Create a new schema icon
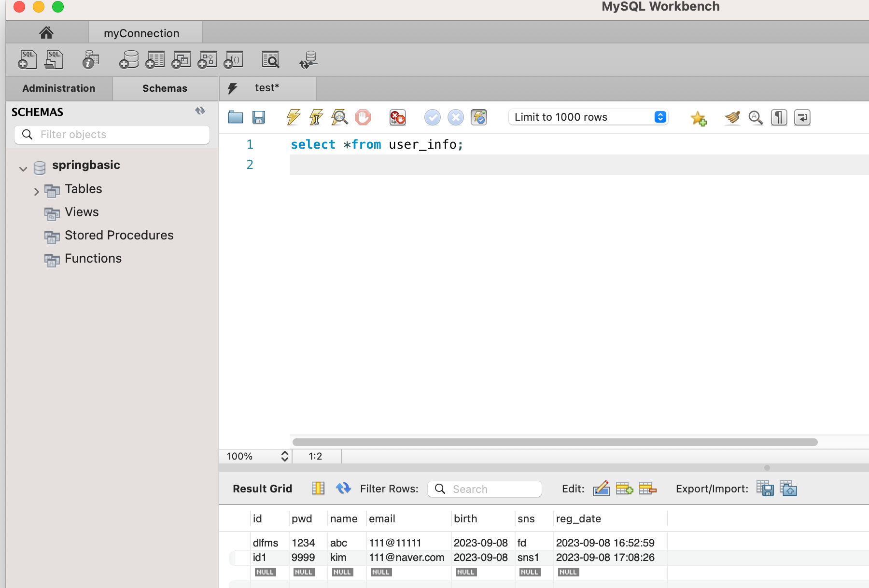This screenshot has width=869, height=588. pos(129,59)
